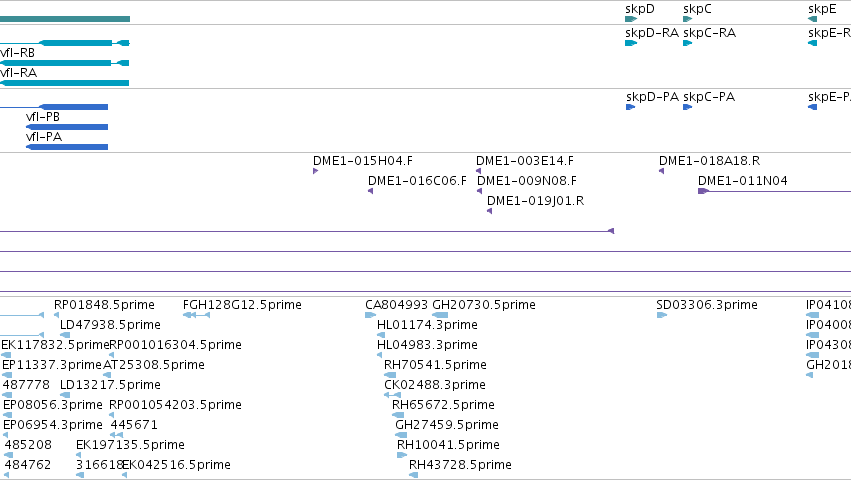Select the DME1-011N04 feature start glyph
This screenshot has width=851, height=480.
pyautogui.click(x=703, y=191)
